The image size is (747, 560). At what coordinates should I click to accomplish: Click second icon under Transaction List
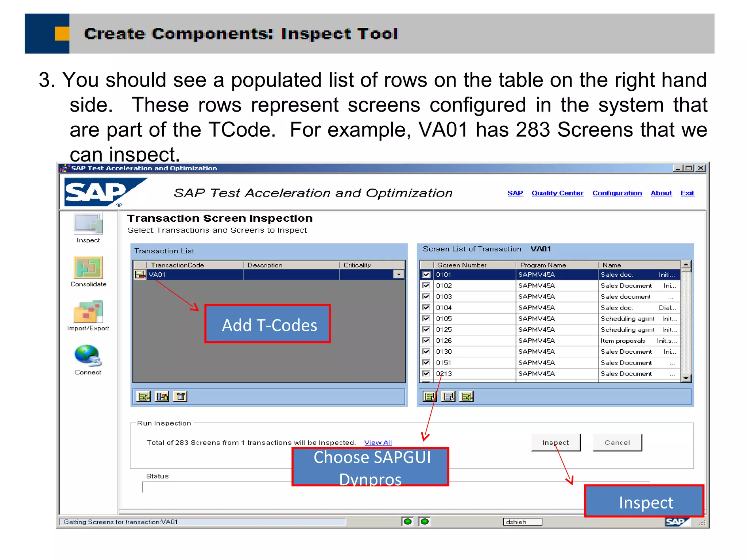click(x=162, y=396)
